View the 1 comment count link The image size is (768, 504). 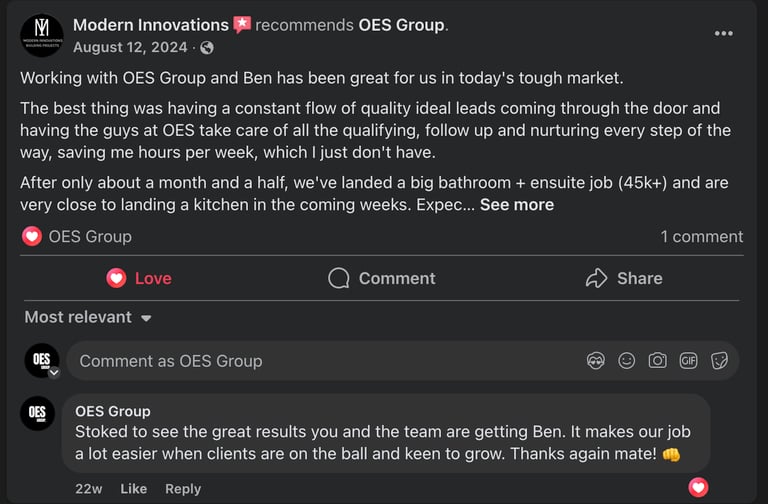[x=701, y=237]
